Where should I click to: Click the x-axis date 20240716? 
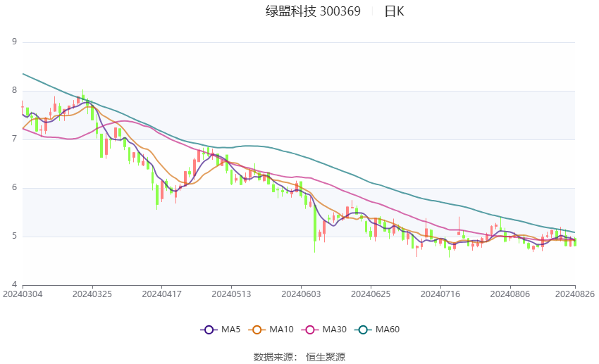(440, 294)
